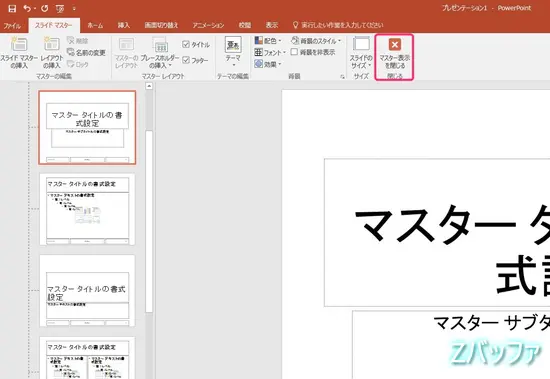Image resolution: width=550 pixels, height=379 pixels.
Task: Click the 名前の変更 rename icon
Action: (x=71, y=52)
